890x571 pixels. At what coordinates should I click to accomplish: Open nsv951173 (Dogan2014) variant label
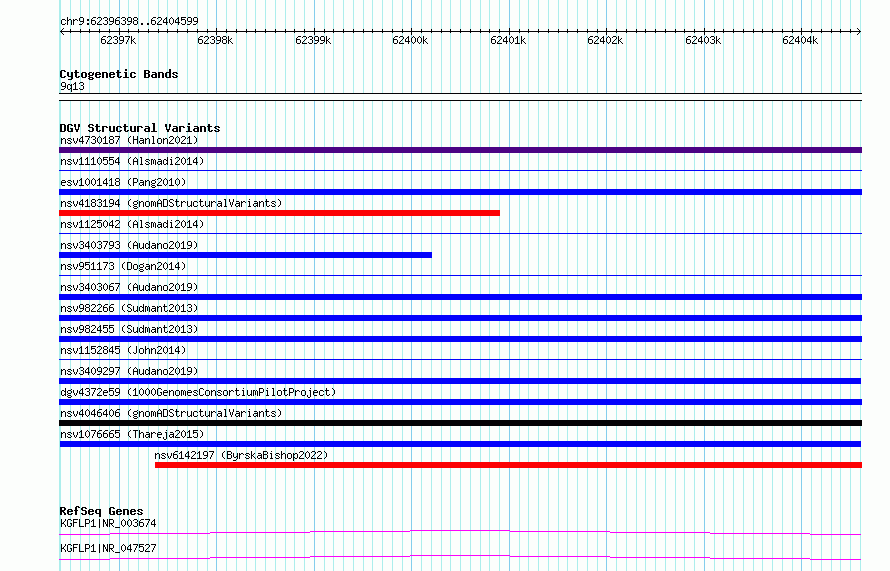[x=123, y=266]
